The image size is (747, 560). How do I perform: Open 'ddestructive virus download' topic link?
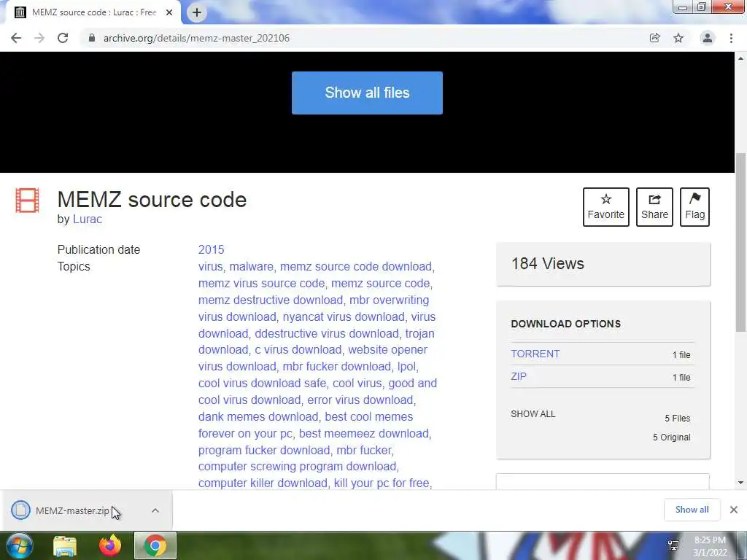[327, 333]
